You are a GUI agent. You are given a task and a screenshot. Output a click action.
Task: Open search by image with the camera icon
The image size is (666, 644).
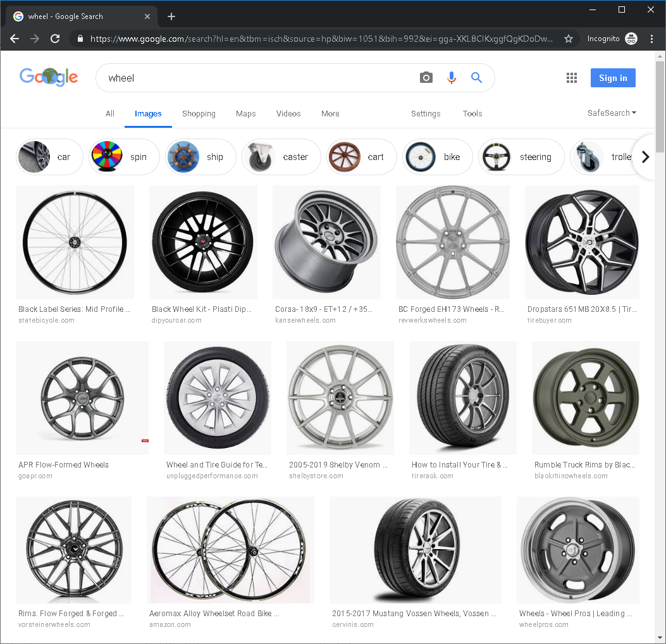(x=426, y=77)
